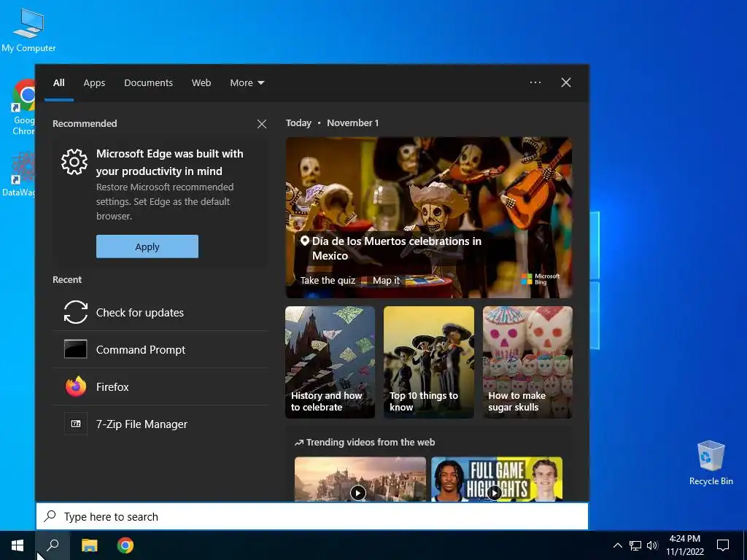Click the Firefox icon in Recent
747x560 pixels.
point(76,386)
